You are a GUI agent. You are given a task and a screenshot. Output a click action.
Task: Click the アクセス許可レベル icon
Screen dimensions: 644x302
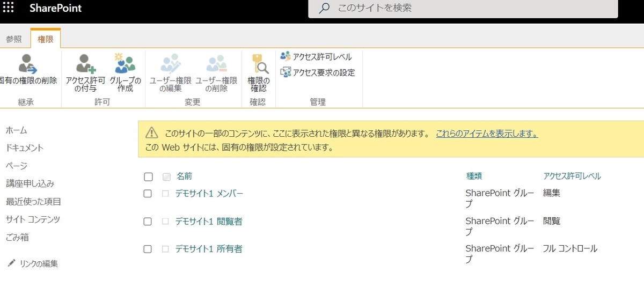286,56
